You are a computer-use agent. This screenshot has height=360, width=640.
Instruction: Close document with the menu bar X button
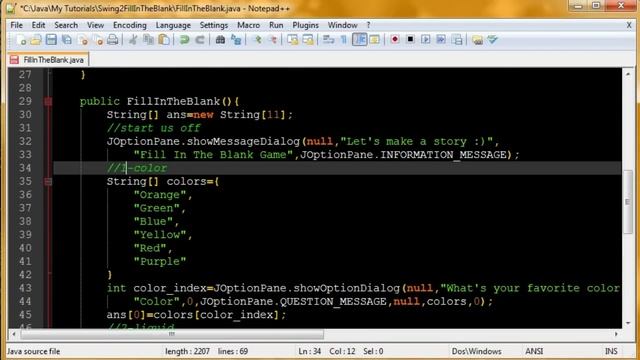pos(629,25)
